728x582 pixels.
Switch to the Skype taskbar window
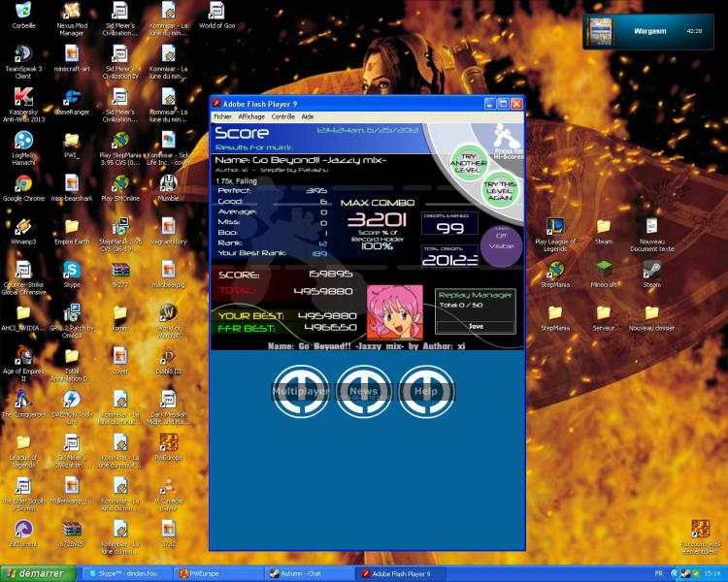click(x=126, y=573)
